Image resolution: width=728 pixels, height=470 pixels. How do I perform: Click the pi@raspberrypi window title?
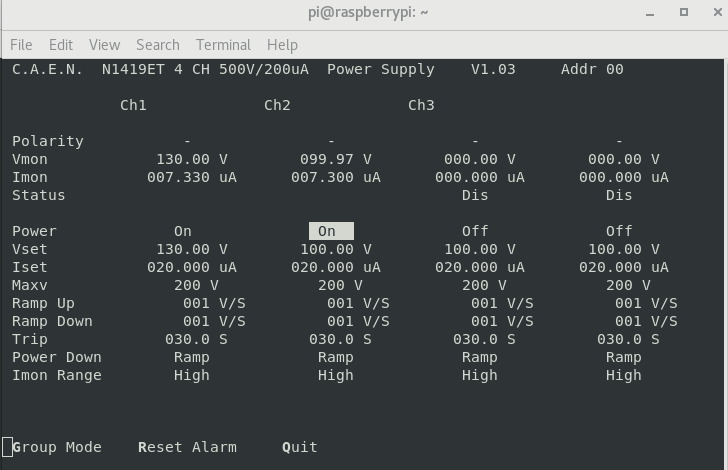coord(368,13)
